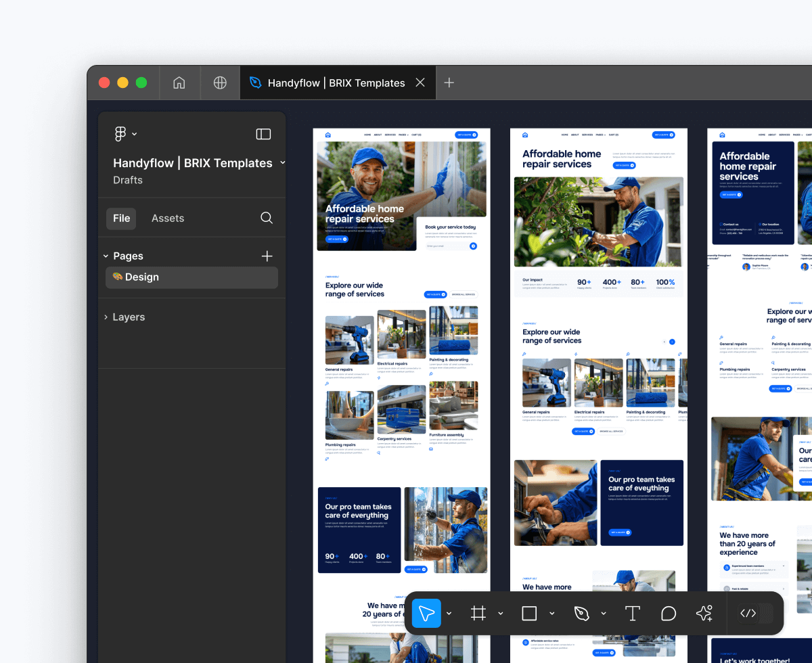This screenshot has width=812, height=663.
Task: Add a new page with the plus button
Action: click(x=267, y=256)
